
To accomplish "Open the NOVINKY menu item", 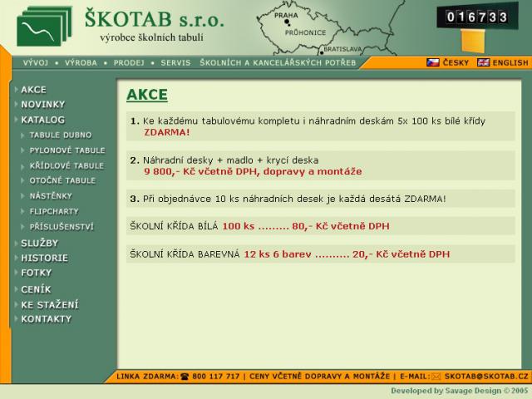I will (x=42, y=105).
